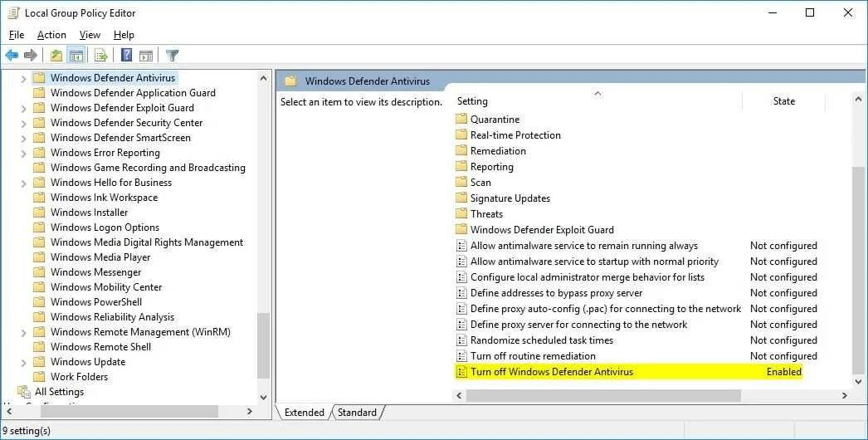The image size is (868, 440).
Task: Toggle Show/Hide Console Tree toolbar icon
Action: [76, 55]
